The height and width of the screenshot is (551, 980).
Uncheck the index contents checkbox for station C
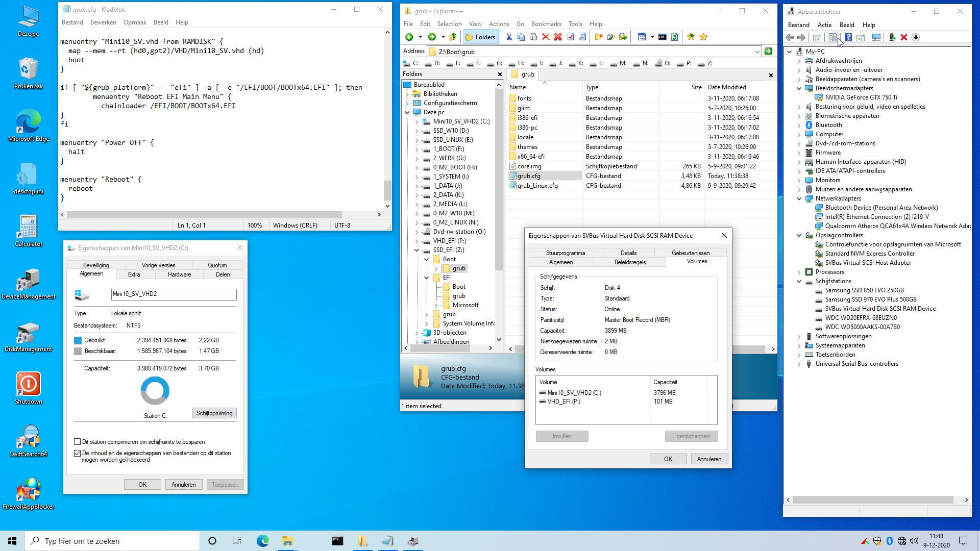tap(78, 453)
